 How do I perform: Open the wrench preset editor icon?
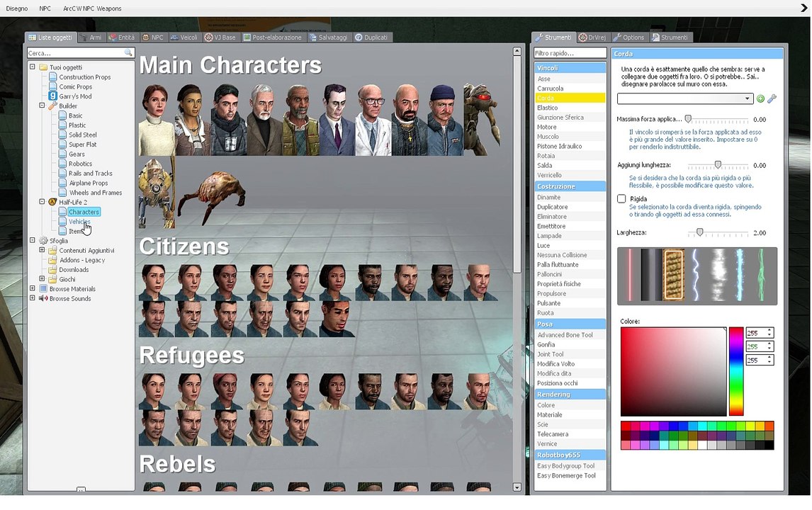(x=772, y=99)
